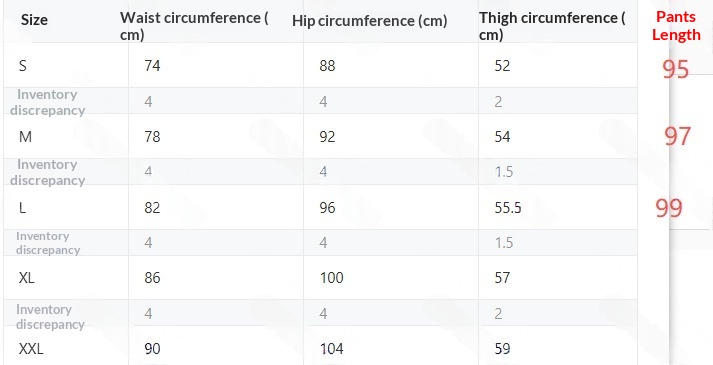Click the XL size row label

pos(26,278)
